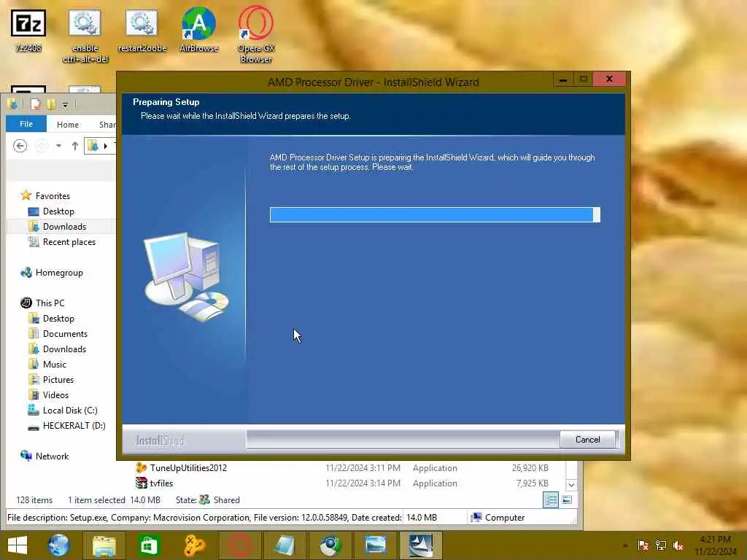Switch Explorer to details view
Image resolution: width=747 pixels, height=560 pixels.
point(551,500)
